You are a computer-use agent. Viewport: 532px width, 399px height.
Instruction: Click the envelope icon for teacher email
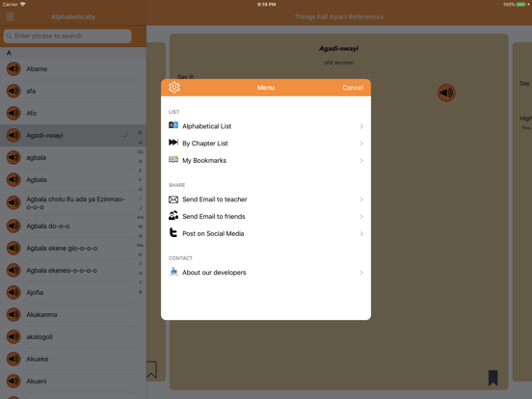coord(173,199)
